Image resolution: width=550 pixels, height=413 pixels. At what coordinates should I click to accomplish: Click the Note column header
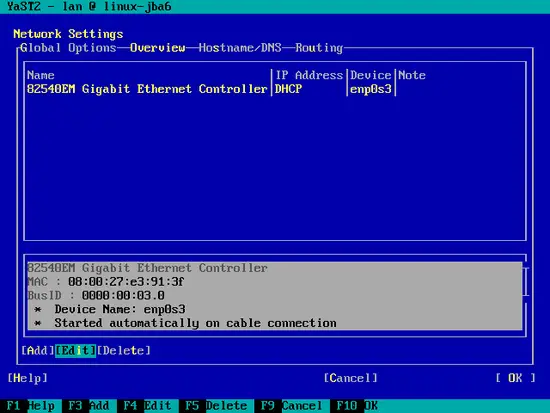[x=412, y=75]
